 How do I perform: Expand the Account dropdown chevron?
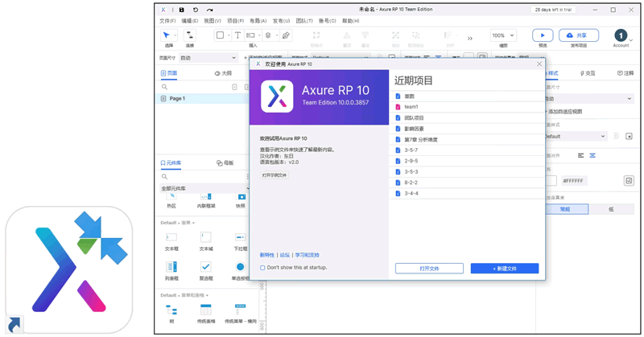point(631,40)
